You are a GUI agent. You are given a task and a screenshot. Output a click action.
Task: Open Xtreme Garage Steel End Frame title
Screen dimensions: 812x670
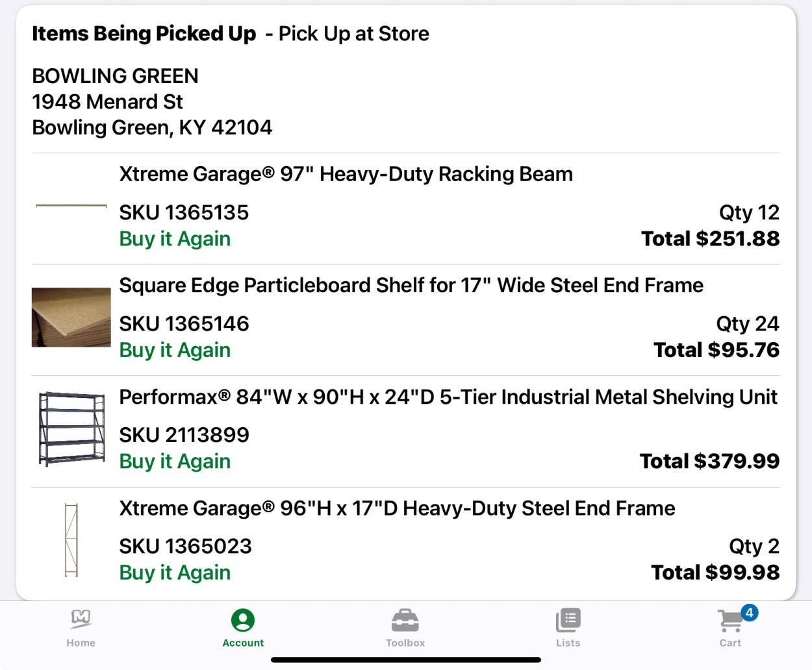point(397,508)
